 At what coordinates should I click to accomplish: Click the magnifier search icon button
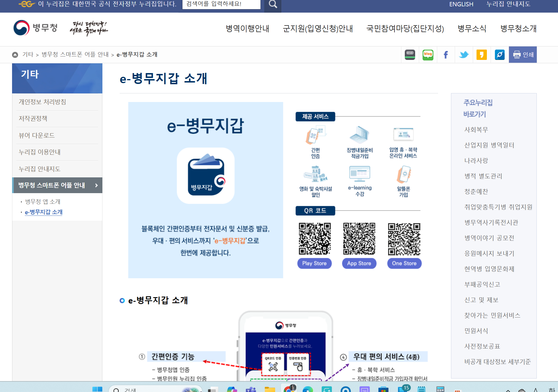click(273, 4)
